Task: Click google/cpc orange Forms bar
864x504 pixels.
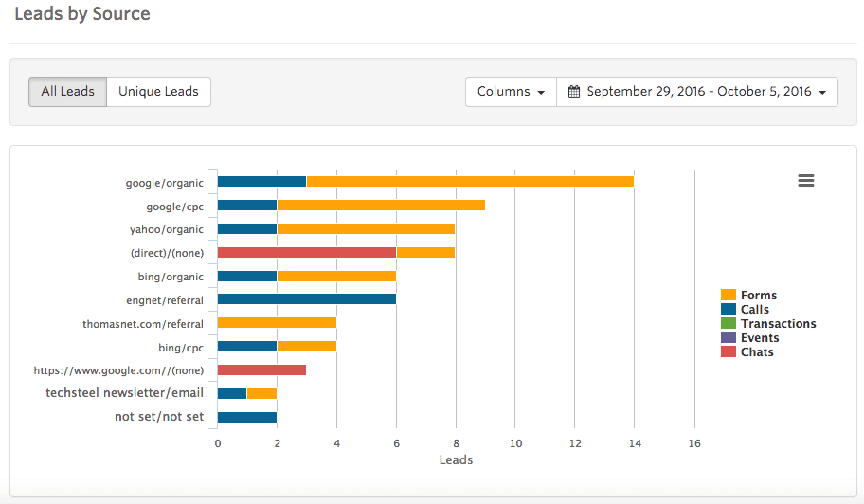Action: [381, 205]
